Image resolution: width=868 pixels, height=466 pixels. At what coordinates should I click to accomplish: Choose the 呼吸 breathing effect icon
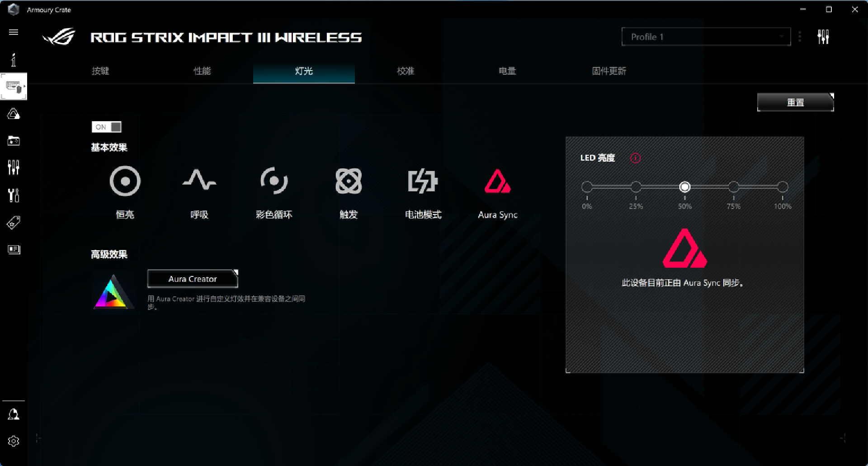(199, 180)
